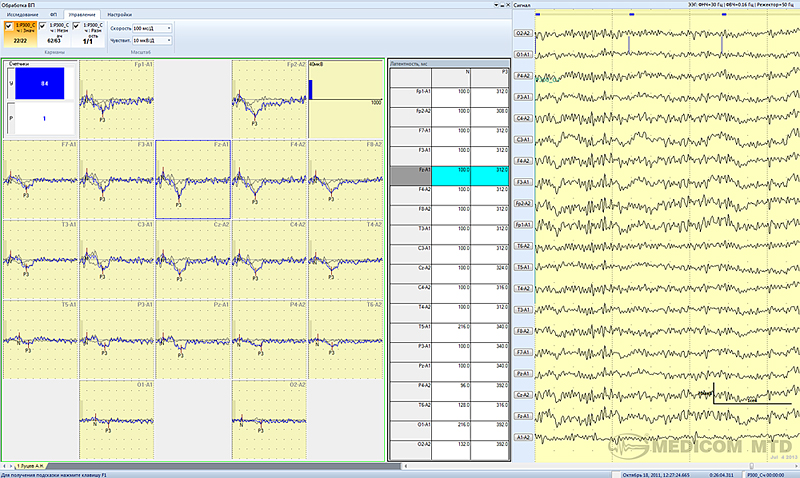800x478 pixels.
Task: Click the 40мкВ amplitude histogram panel
Action: click(x=346, y=99)
